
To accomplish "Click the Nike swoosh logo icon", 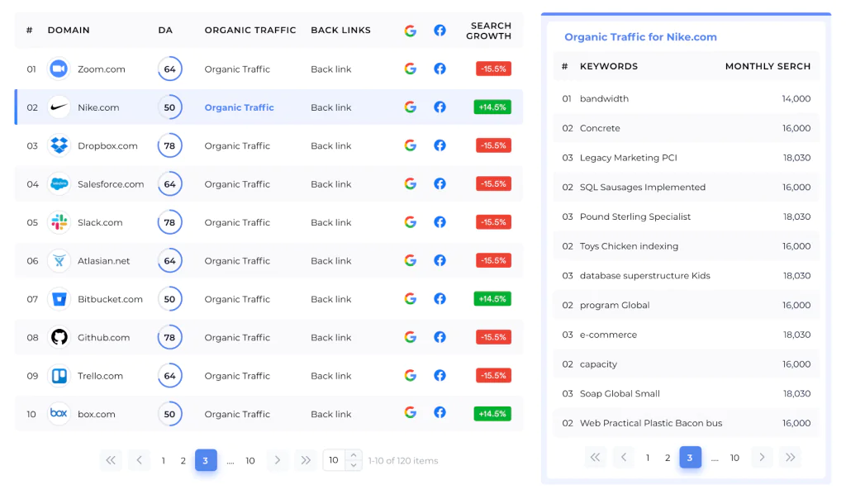I will coord(59,107).
